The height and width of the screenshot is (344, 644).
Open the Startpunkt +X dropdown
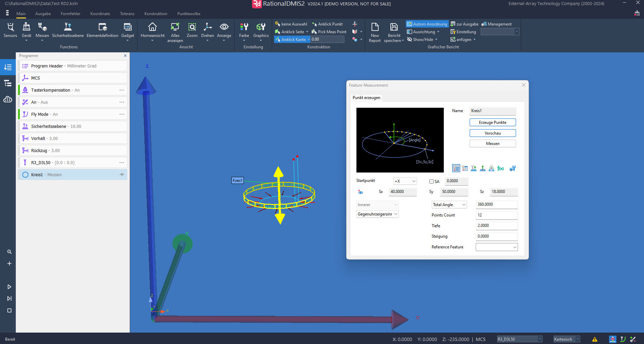pyautogui.click(x=405, y=181)
